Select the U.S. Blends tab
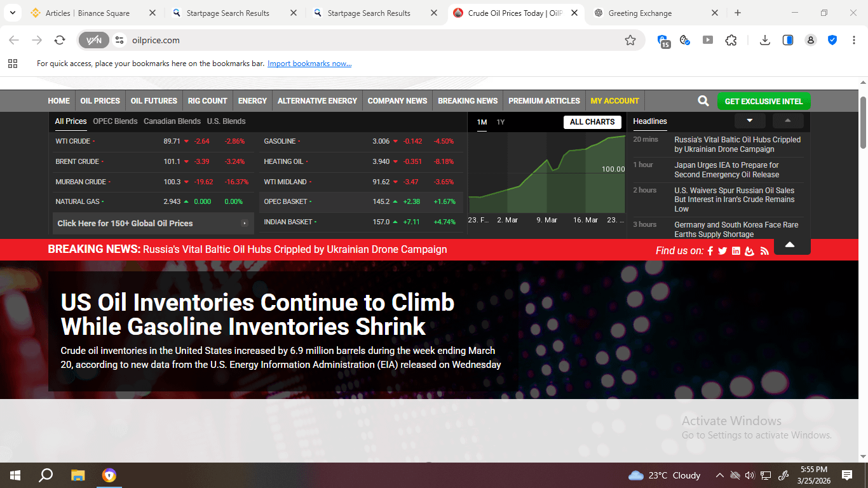The image size is (868, 488). (x=226, y=121)
